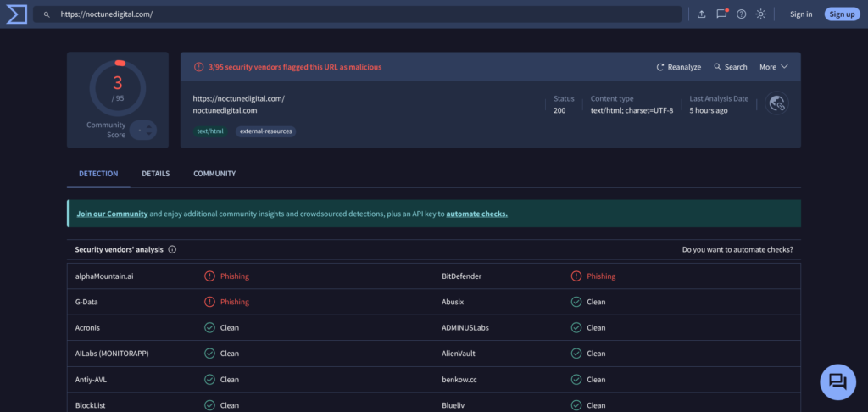
Task: Click the red alert icon beside flagged message
Action: (x=198, y=67)
